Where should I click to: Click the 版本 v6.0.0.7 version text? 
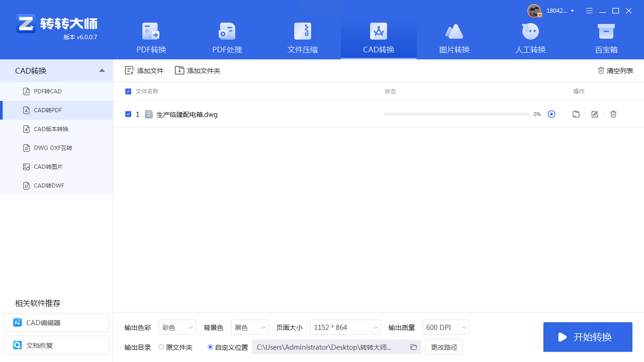80,37
